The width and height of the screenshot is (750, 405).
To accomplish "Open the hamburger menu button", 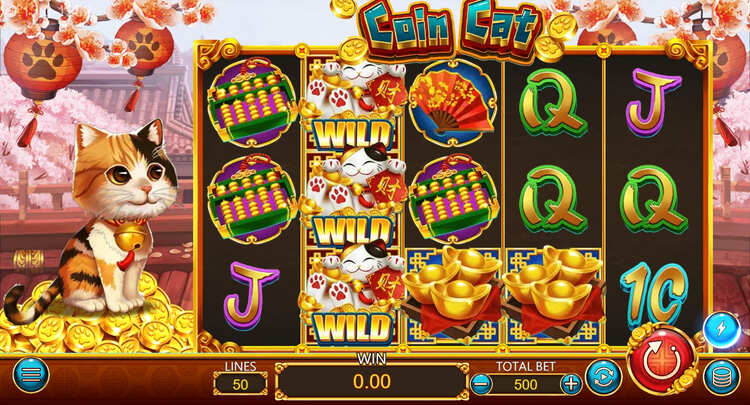I will point(31,375).
